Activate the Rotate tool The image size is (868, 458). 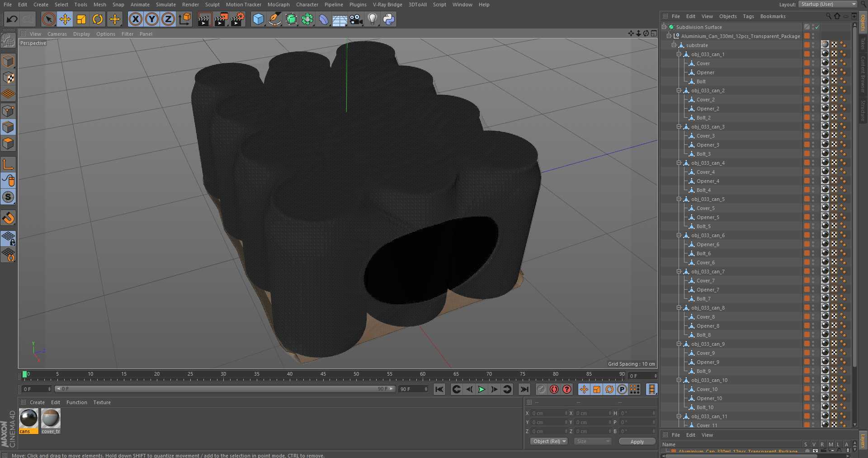point(98,19)
